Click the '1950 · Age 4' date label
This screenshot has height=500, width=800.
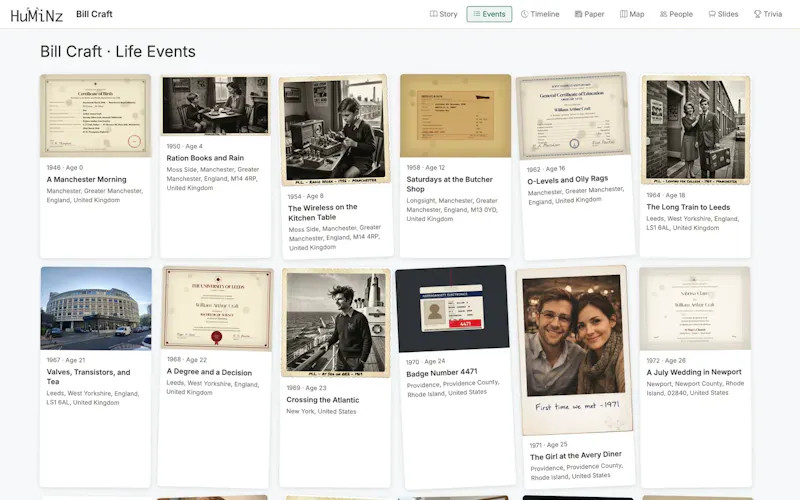point(185,146)
